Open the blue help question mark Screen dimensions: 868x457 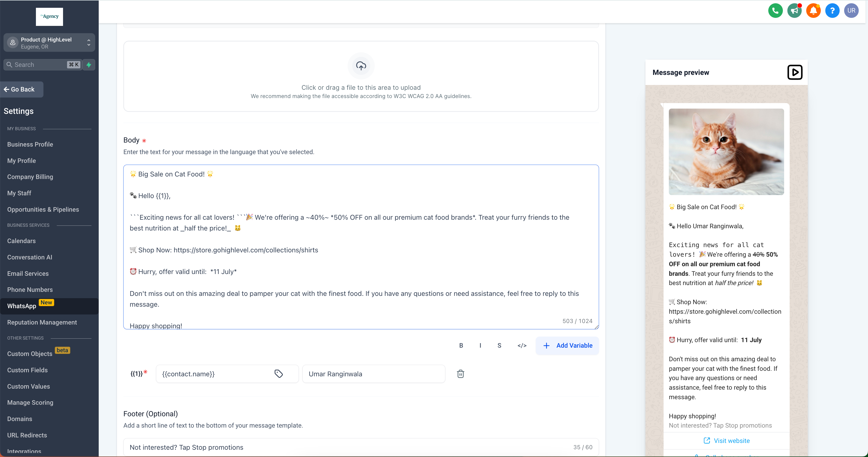point(832,11)
